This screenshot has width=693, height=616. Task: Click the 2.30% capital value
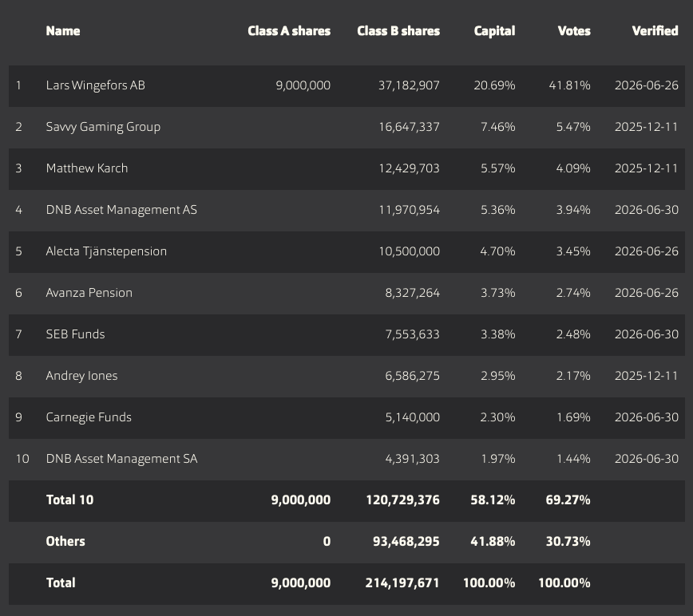[x=497, y=417]
